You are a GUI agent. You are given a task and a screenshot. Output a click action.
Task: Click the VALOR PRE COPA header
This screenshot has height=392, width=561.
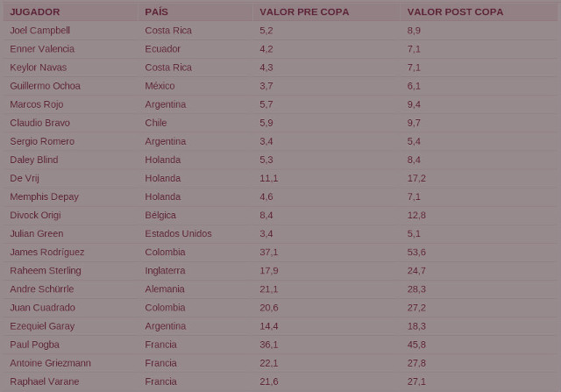304,12
